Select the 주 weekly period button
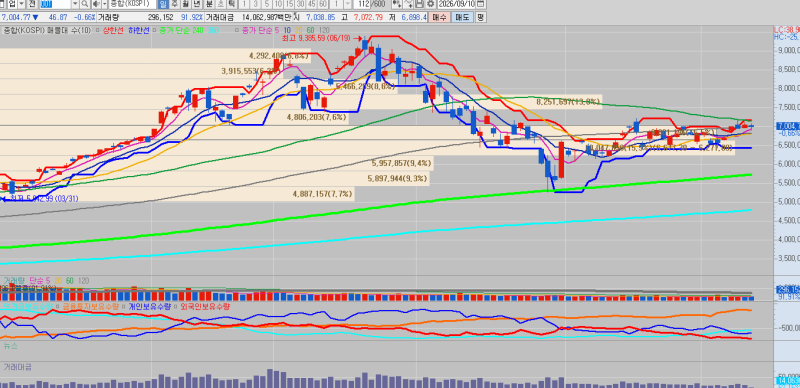Image resolution: width=800 pixels, height=388 pixels. [174, 4]
